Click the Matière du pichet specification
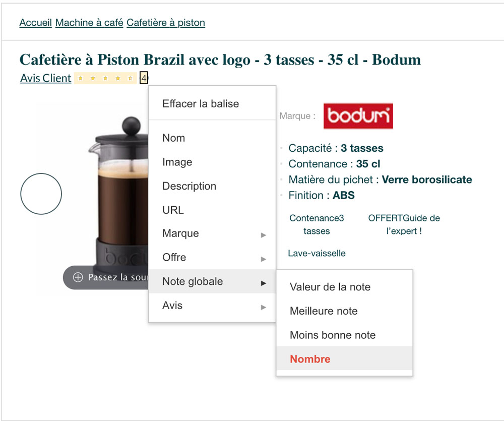Image resolution: width=504 pixels, height=421 pixels. [380, 179]
